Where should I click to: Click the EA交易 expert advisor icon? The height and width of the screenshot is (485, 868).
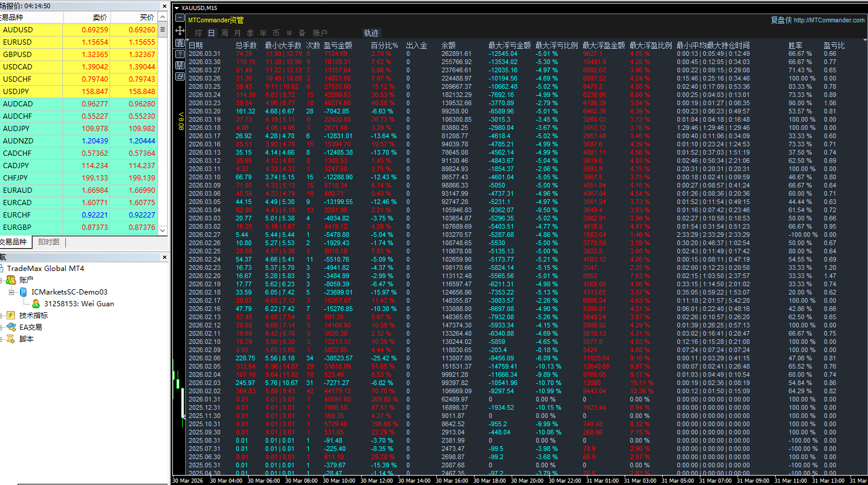[x=11, y=327]
